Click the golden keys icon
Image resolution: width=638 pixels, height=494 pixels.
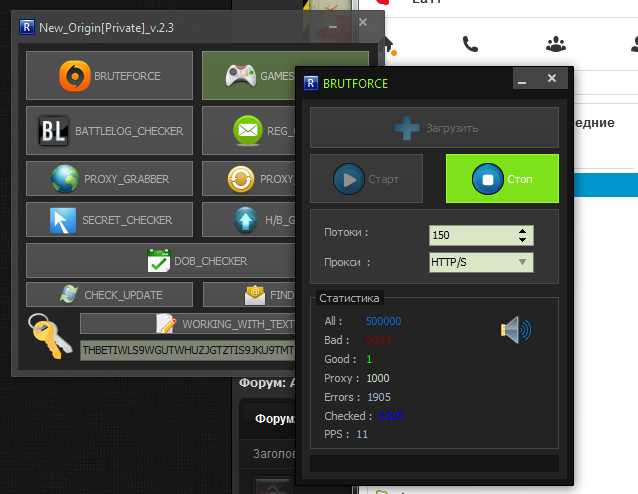(x=50, y=336)
